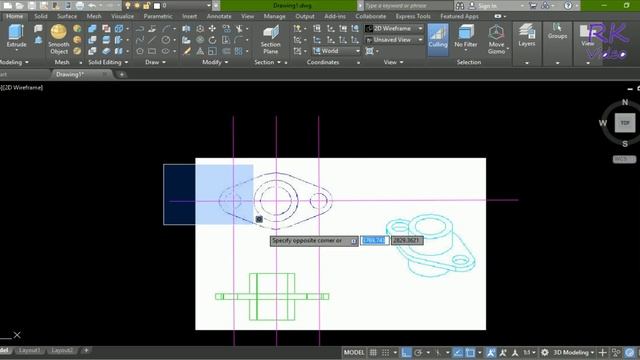This screenshot has height=360, width=640.
Task: Switch to the Visualize ribbon tab
Action: pyautogui.click(x=122, y=16)
